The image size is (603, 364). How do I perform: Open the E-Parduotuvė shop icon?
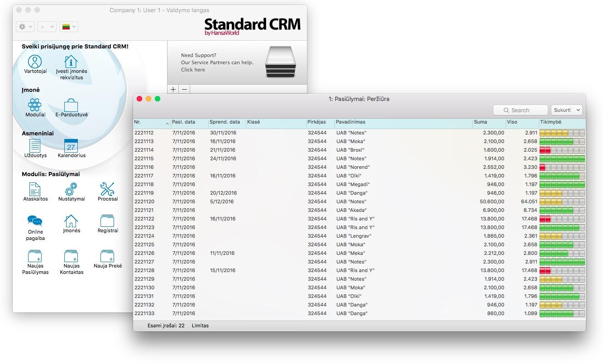pyautogui.click(x=71, y=105)
